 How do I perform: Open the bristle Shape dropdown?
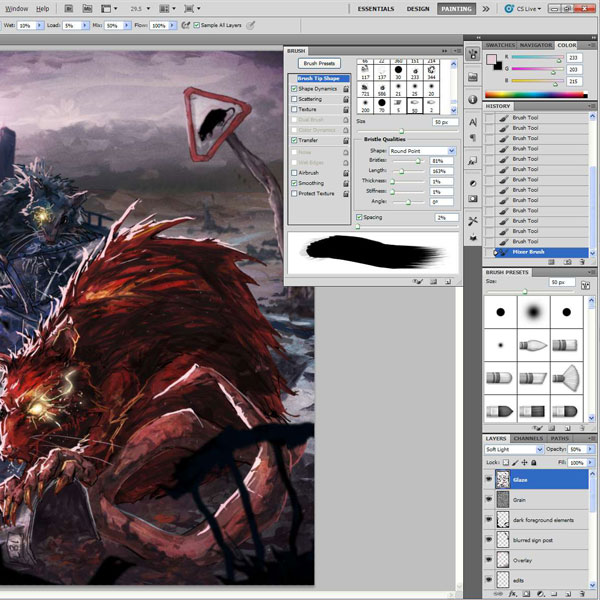[422, 150]
